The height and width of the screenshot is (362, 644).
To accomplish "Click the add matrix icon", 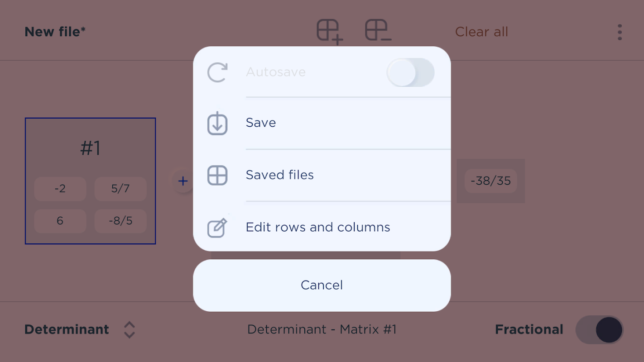I will coord(329,32).
